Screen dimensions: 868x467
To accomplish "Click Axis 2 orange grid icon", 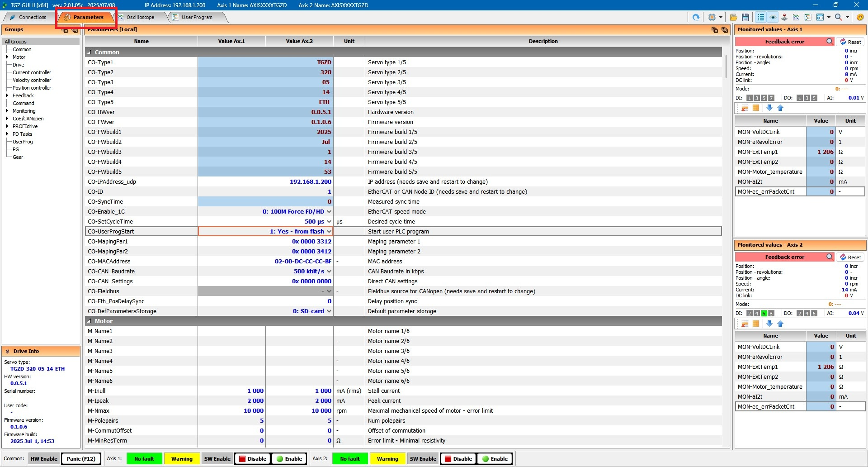I will tap(756, 324).
